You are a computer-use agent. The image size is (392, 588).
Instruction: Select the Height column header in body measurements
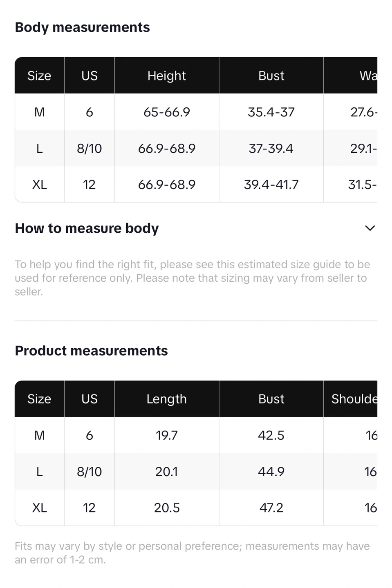(167, 76)
